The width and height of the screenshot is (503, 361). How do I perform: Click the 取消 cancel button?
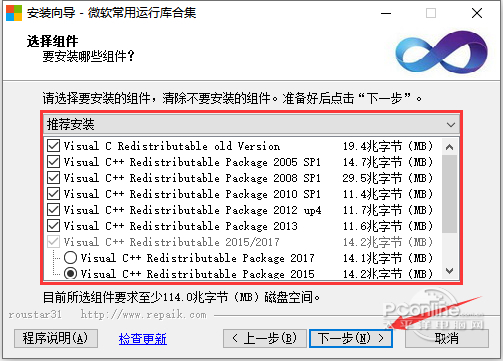(447, 339)
